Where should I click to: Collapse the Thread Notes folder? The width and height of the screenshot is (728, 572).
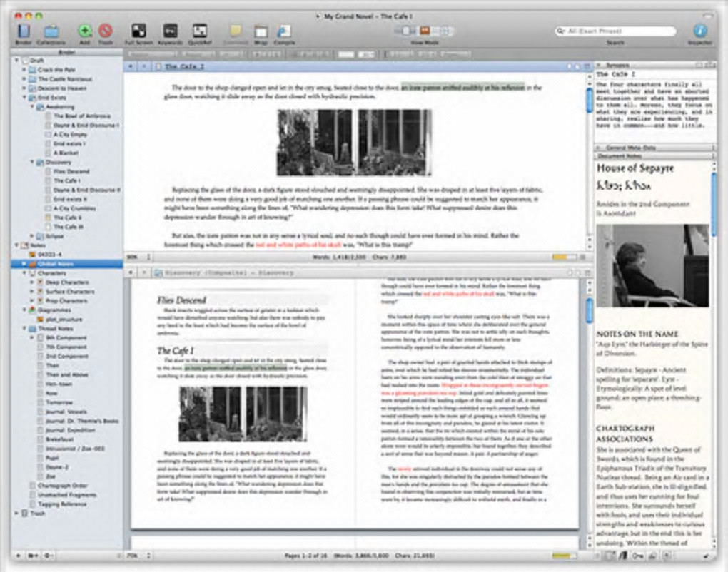click(24, 329)
